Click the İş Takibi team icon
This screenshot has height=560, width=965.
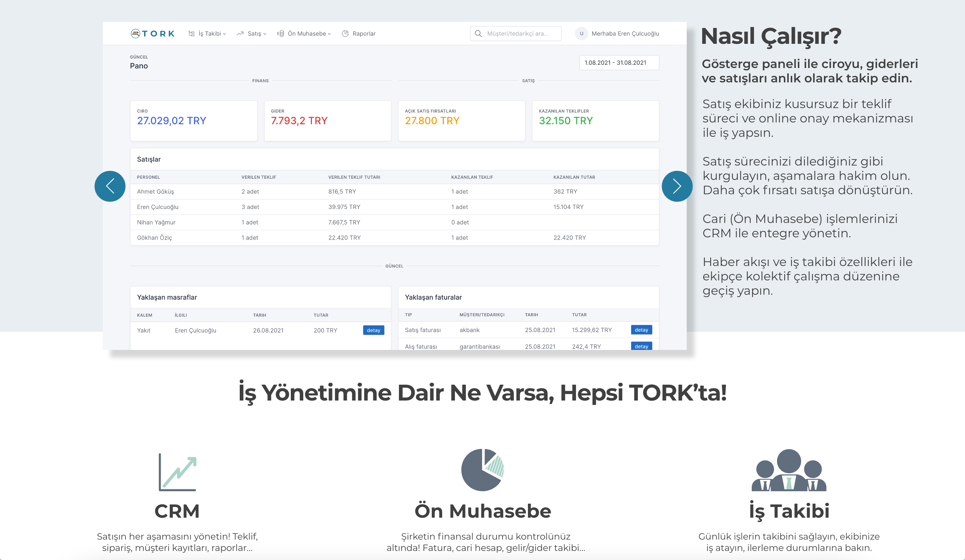click(789, 470)
